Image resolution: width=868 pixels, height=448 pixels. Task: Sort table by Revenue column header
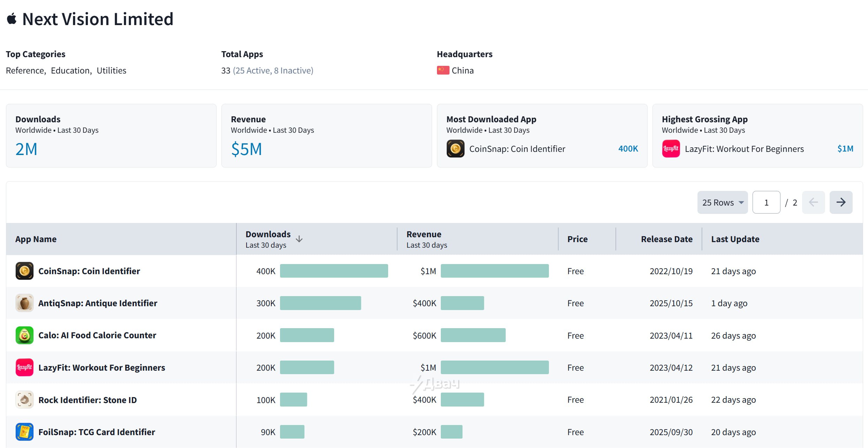[x=424, y=234]
